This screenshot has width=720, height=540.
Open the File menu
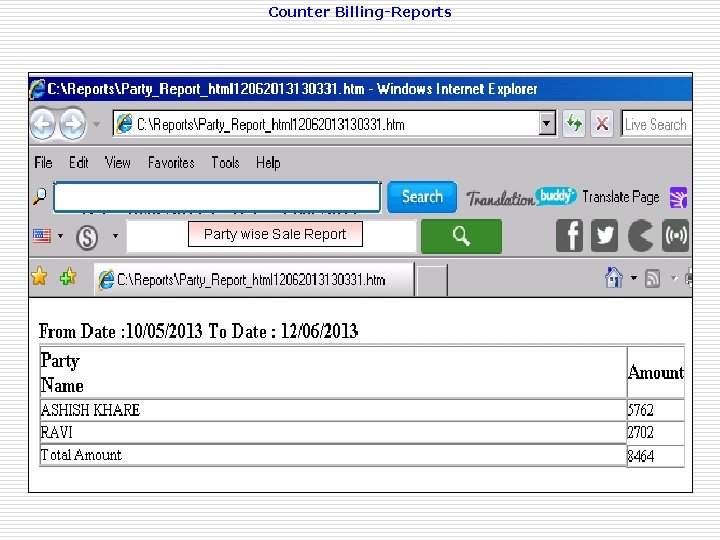(x=44, y=163)
